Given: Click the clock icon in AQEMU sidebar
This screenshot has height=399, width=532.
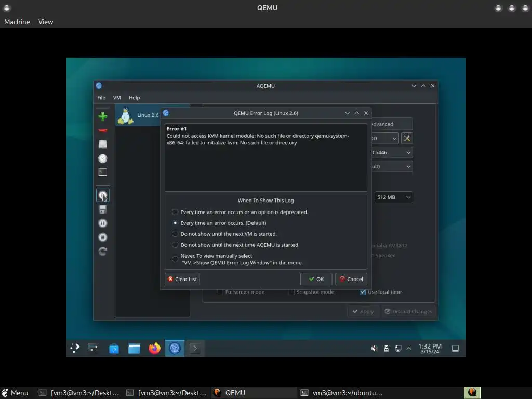Looking at the screenshot, I should 103,158.
